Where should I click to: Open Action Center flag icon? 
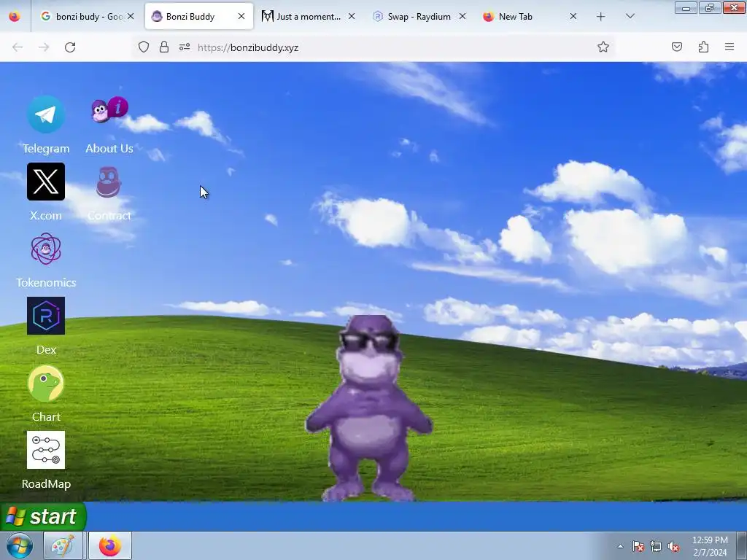pos(638,546)
